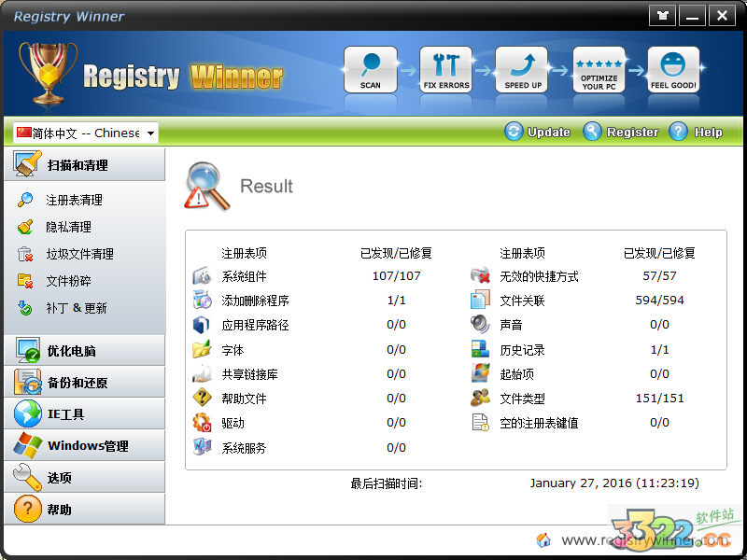Click the 最后扫描时间 label
The width and height of the screenshot is (747, 560).
[387, 483]
